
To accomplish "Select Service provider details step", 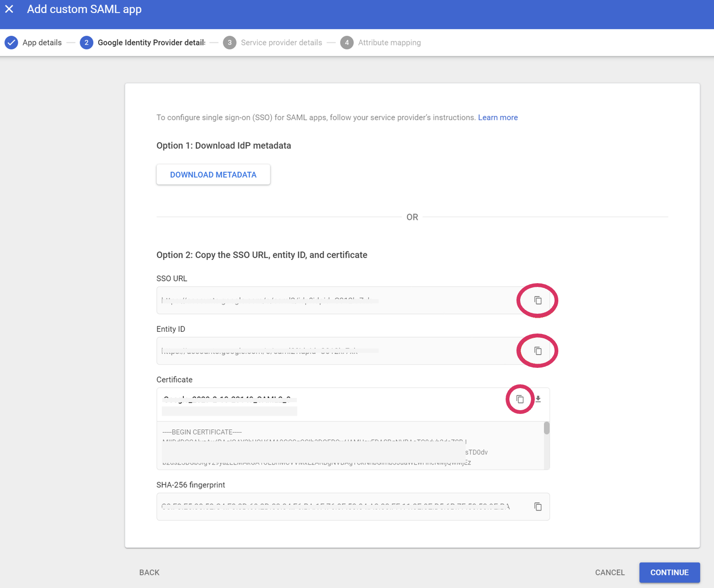I will tap(281, 43).
